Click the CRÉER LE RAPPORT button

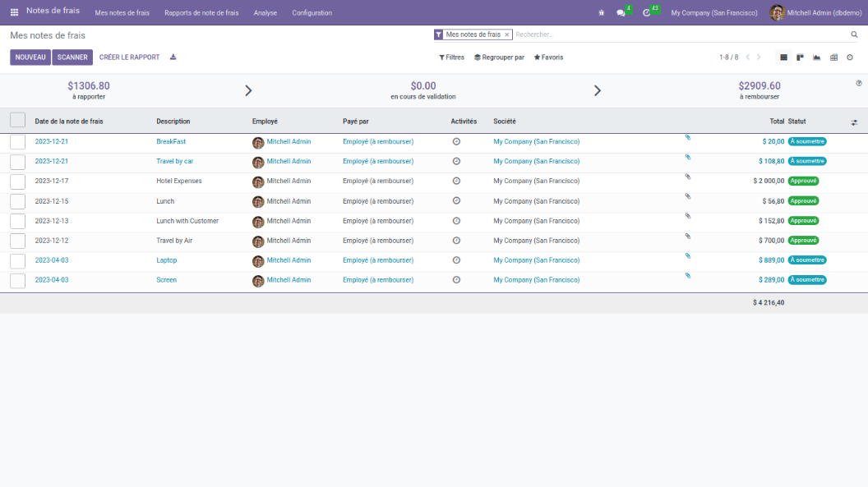129,57
